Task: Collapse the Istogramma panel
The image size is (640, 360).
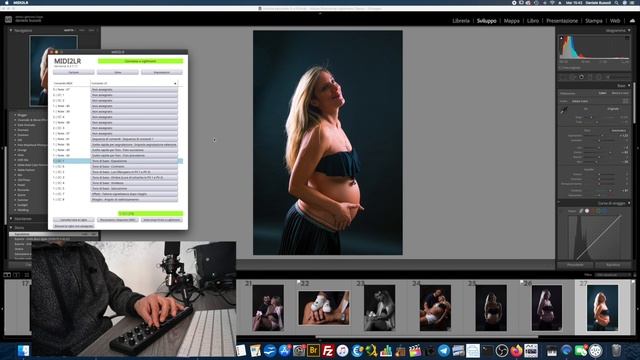Action: [629, 30]
